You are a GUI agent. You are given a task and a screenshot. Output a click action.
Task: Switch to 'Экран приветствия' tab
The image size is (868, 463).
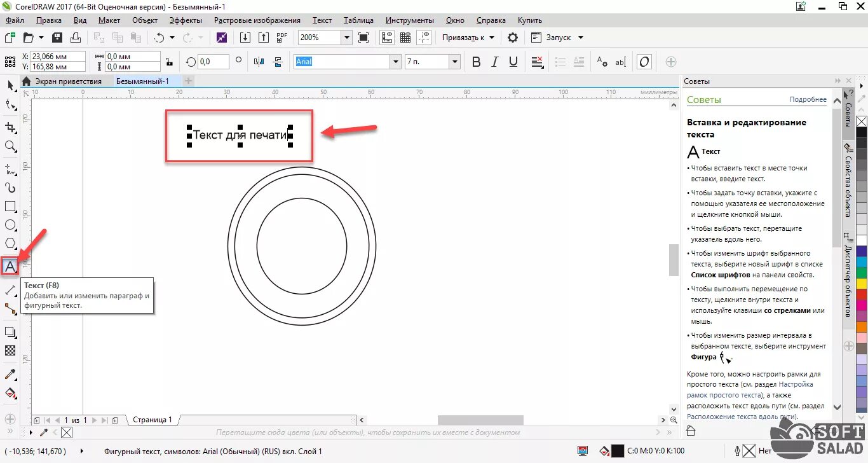[68, 81]
